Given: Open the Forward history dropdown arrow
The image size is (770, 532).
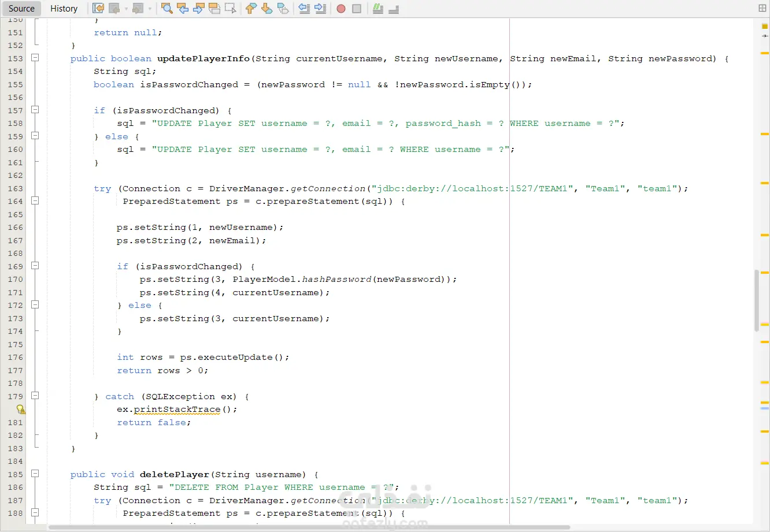Looking at the screenshot, I should [x=149, y=9].
